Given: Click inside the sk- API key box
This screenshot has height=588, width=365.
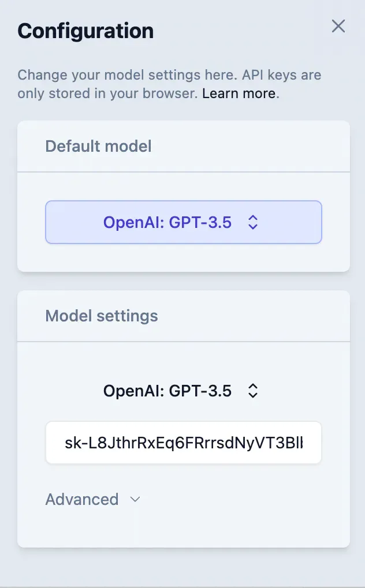Looking at the screenshot, I should coord(183,442).
